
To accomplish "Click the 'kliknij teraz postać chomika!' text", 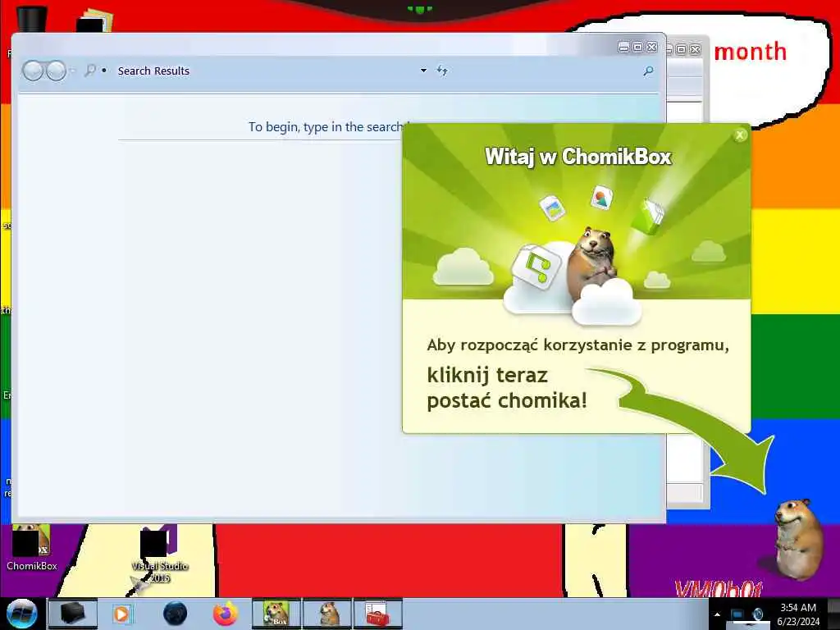I will click(507, 387).
